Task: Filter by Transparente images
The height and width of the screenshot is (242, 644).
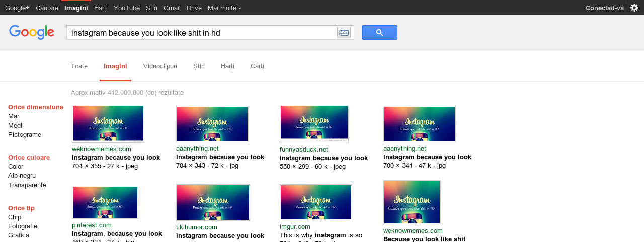Action: click(27, 185)
